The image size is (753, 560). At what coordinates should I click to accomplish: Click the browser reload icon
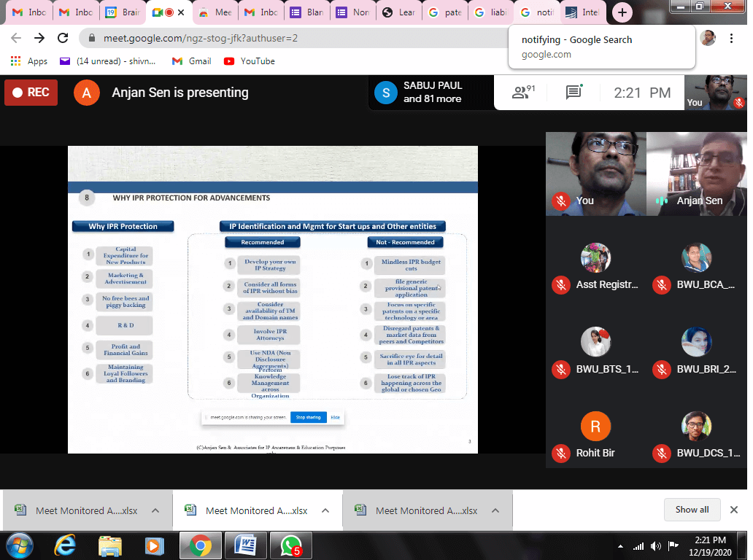[x=63, y=38]
